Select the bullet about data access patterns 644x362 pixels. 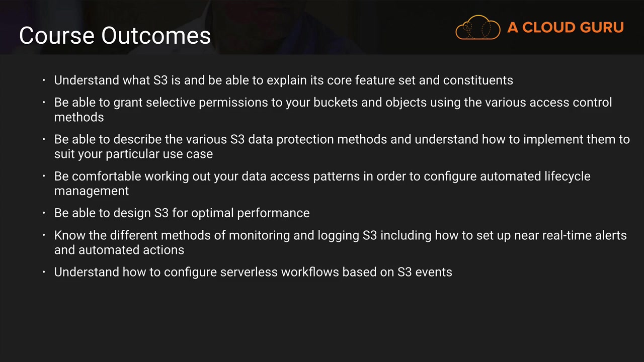[322, 176]
